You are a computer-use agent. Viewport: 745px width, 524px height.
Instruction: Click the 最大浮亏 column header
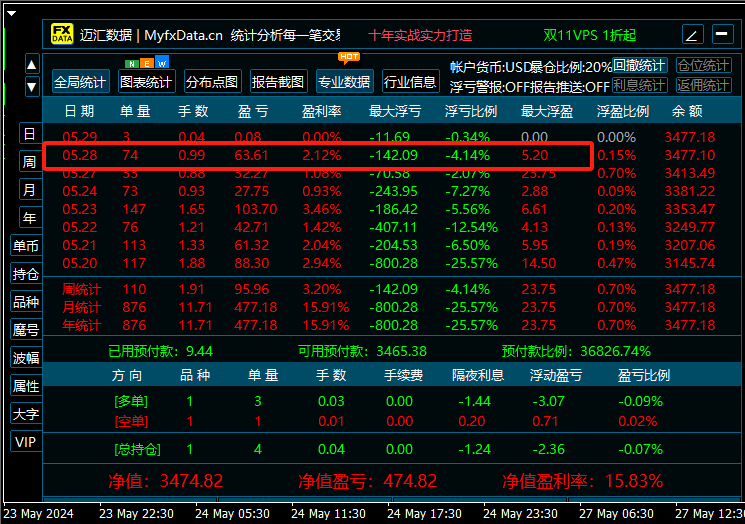point(395,111)
